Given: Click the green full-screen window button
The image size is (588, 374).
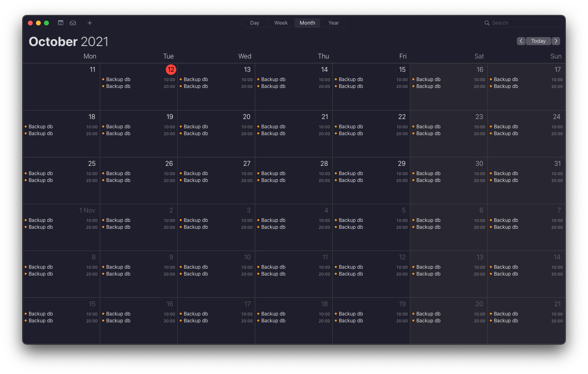Looking at the screenshot, I should click(x=46, y=23).
